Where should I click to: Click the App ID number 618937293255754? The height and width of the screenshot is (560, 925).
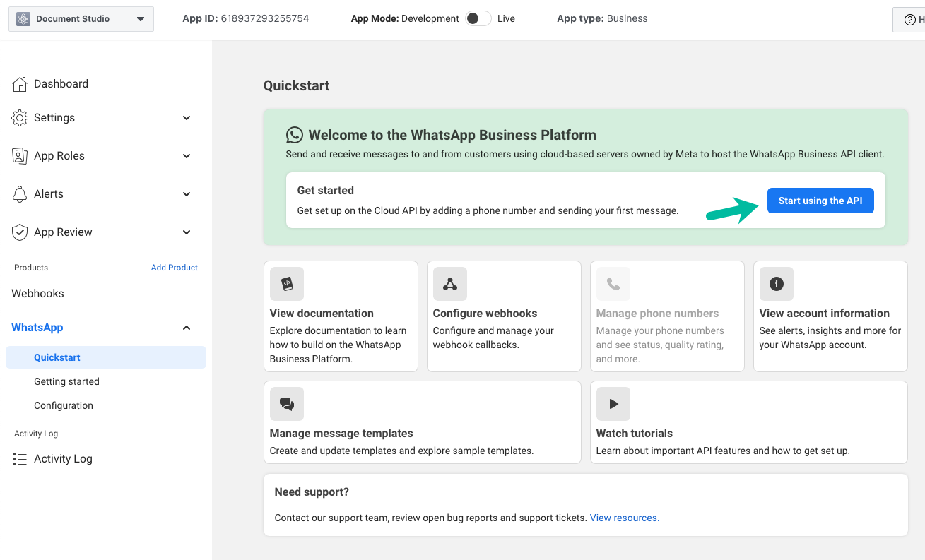coord(265,18)
